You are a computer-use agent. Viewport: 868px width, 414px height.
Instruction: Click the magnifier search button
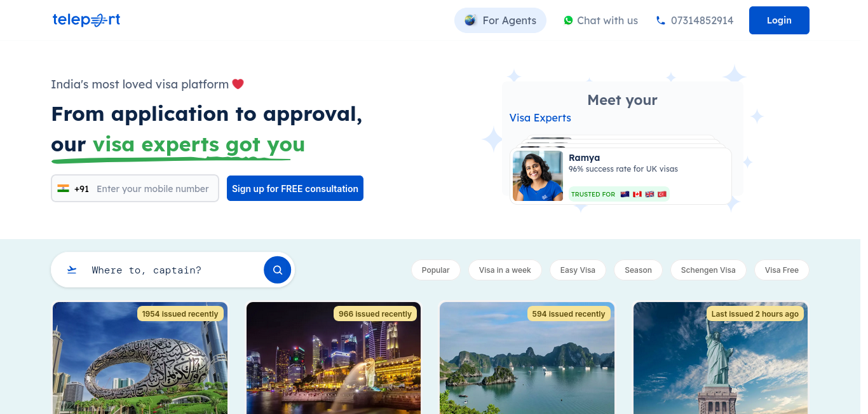pos(278,270)
